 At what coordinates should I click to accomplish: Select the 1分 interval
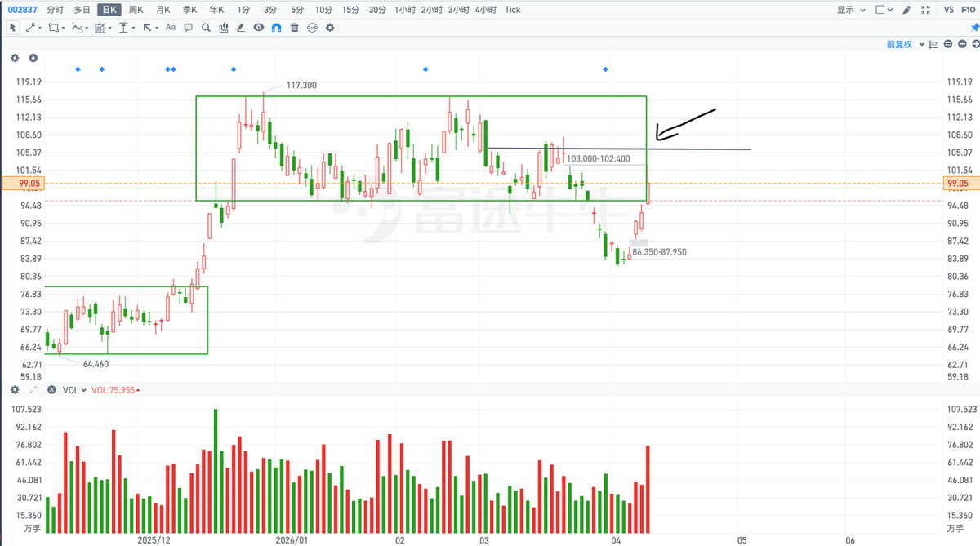coord(243,10)
